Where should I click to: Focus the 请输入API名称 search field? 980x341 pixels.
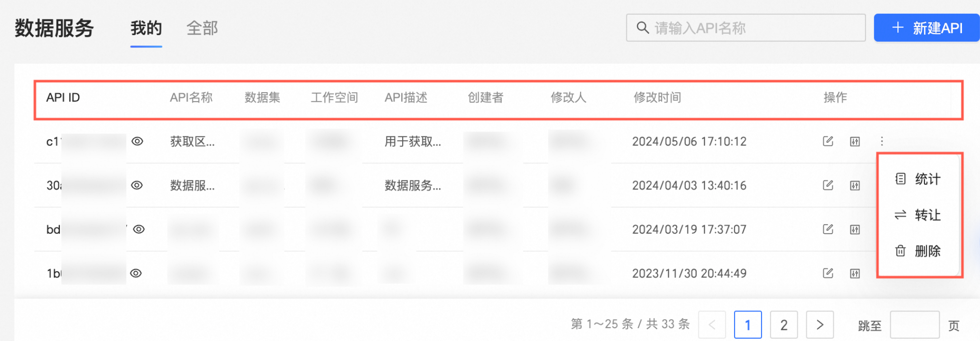(x=746, y=28)
